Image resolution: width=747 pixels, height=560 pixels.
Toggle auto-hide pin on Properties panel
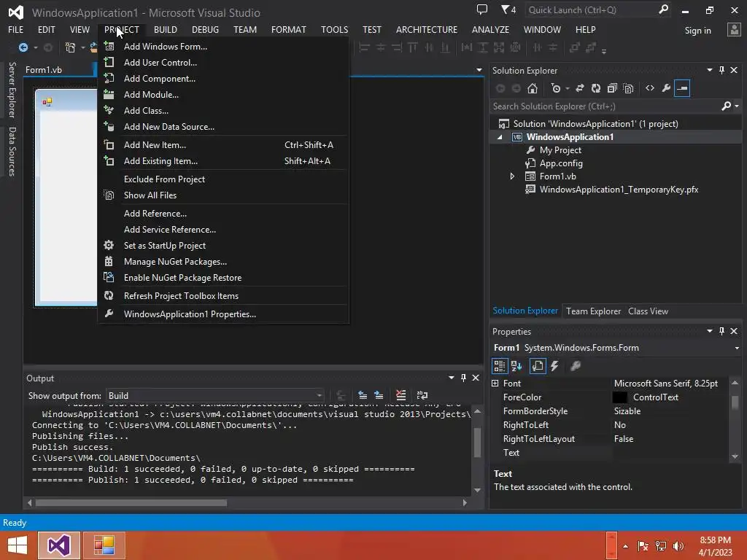(x=721, y=331)
